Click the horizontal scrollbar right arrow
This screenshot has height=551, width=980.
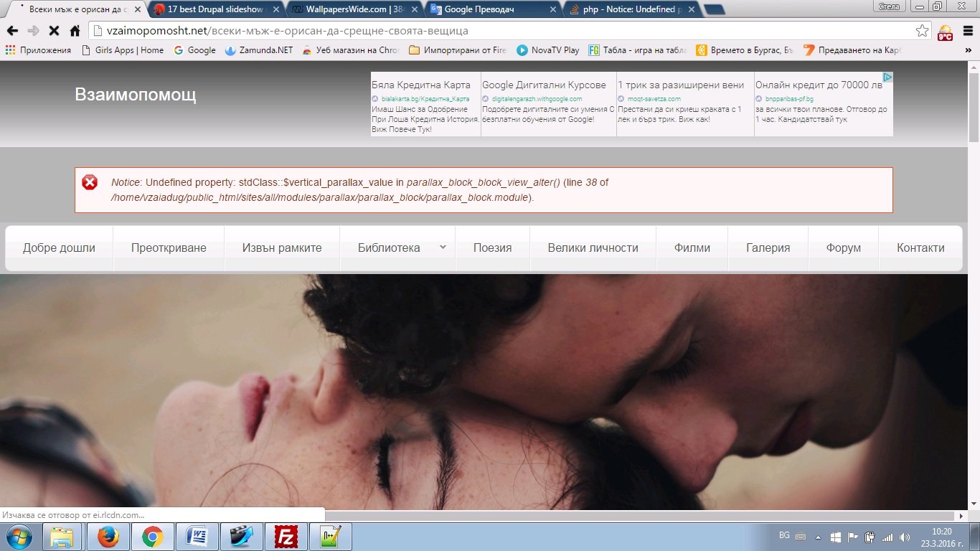click(961, 516)
